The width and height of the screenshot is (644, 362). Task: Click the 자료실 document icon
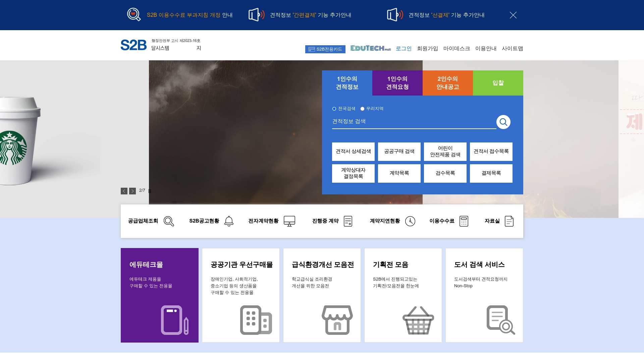click(x=509, y=221)
